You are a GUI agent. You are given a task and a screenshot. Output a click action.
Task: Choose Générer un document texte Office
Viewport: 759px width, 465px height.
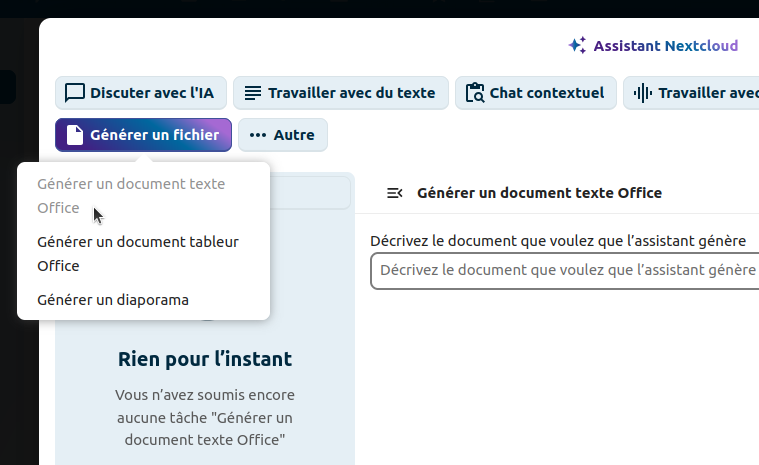[x=143, y=196]
